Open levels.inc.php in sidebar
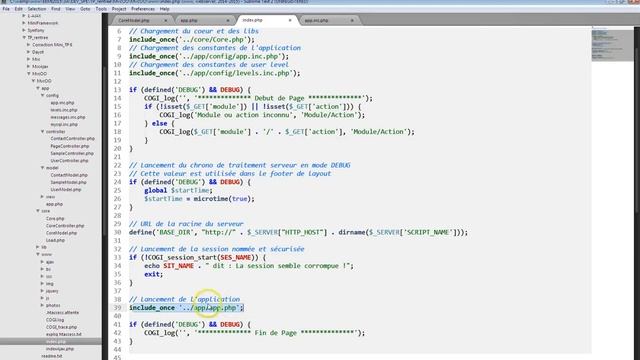The height and width of the screenshot is (360, 640). (64, 110)
